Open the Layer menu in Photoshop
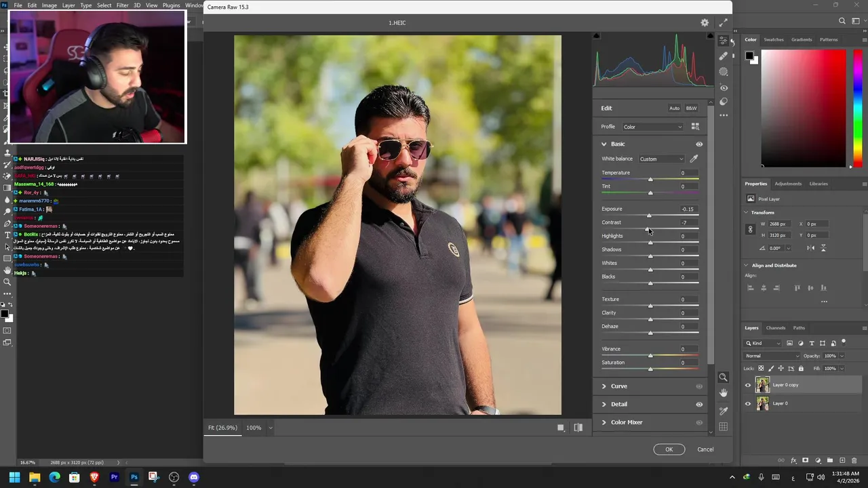868x488 pixels. pos(68,5)
